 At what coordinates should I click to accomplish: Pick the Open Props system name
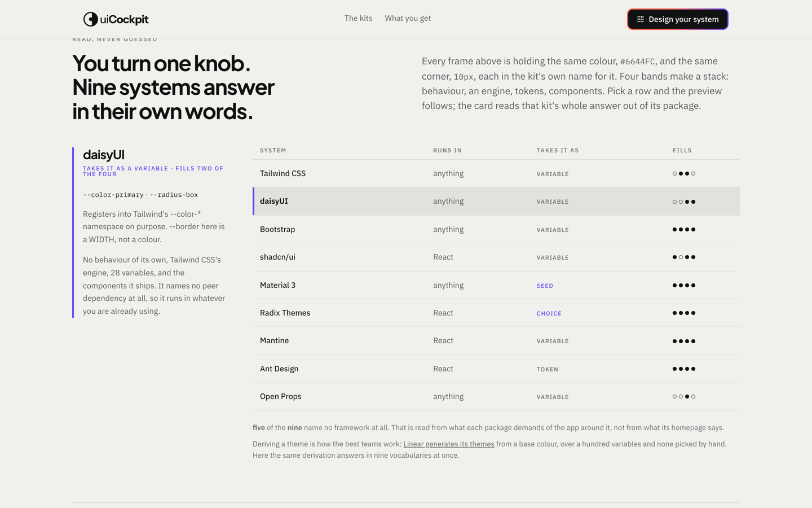(x=280, y=396)
